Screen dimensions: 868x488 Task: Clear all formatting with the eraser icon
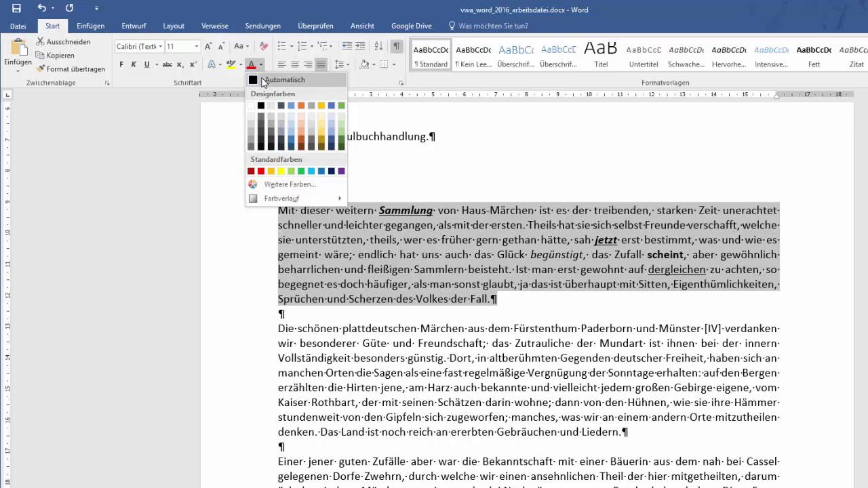point(264,46)
